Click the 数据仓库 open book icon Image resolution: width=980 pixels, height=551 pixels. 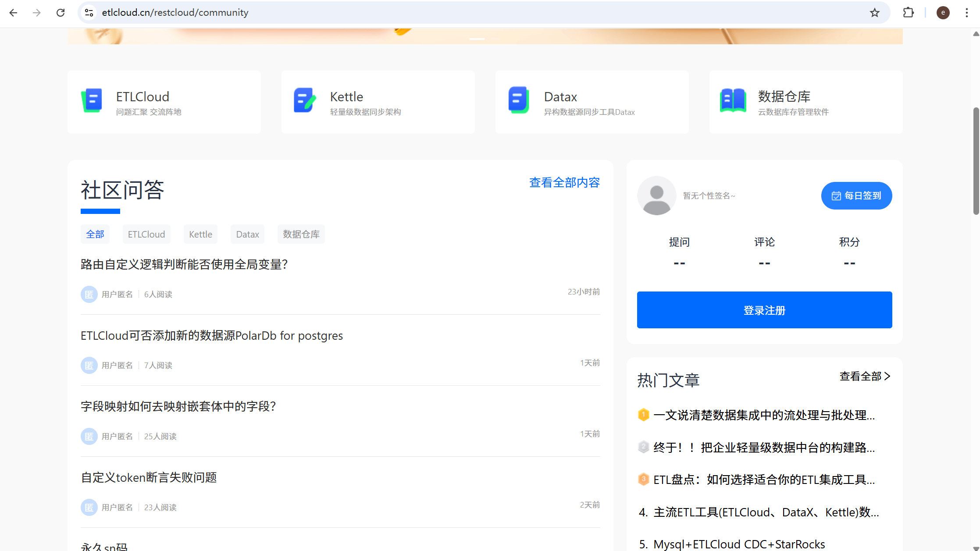click(x=733, y=100)
